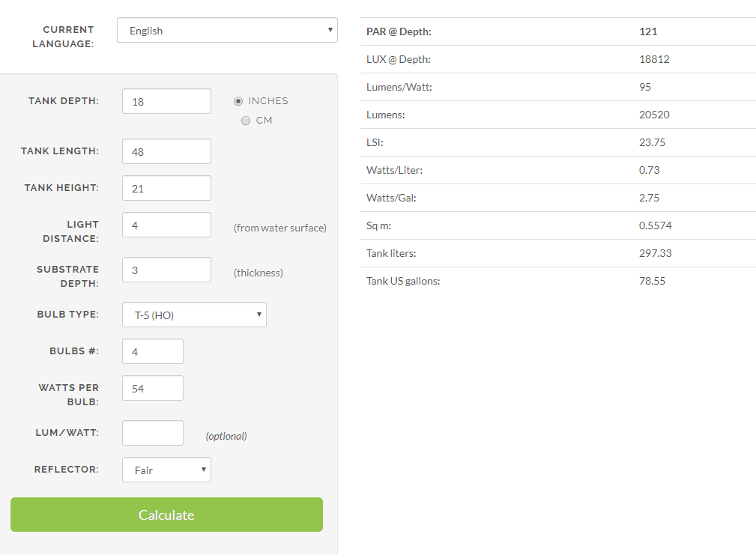Edit the Light Distance value
Image resolution: width=756 pixels, height=555 pixels.
tap(166, 225)
